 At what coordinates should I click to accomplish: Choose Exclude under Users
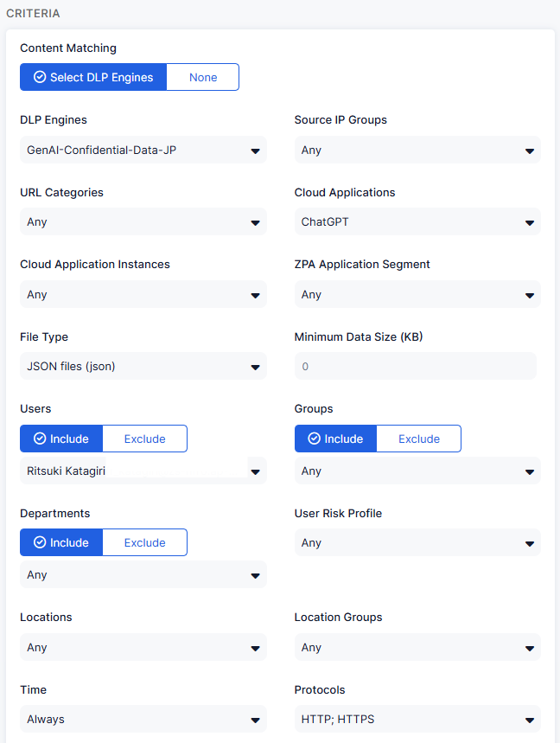tap(145, 439)
